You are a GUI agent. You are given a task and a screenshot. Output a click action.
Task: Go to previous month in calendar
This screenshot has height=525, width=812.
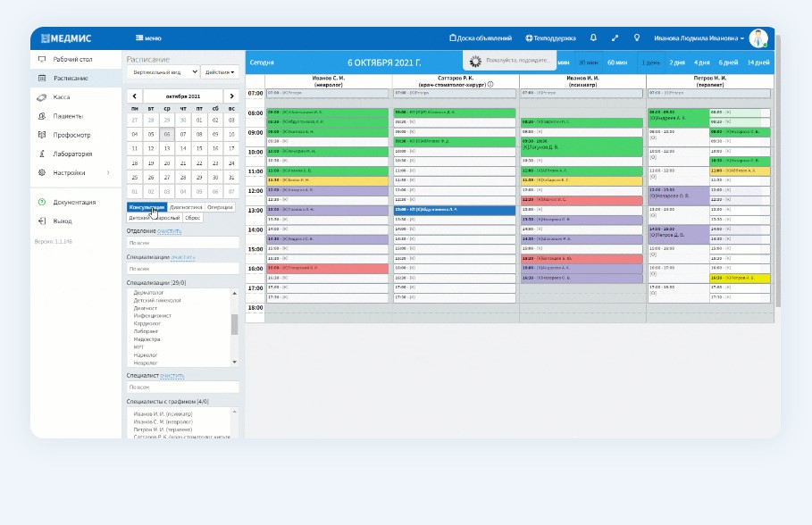tap(135, 96)
